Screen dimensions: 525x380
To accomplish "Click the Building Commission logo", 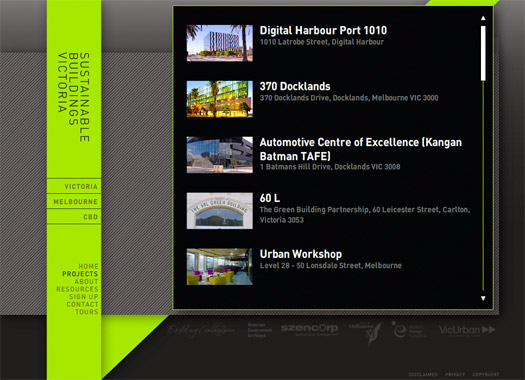I will [201, 330].
